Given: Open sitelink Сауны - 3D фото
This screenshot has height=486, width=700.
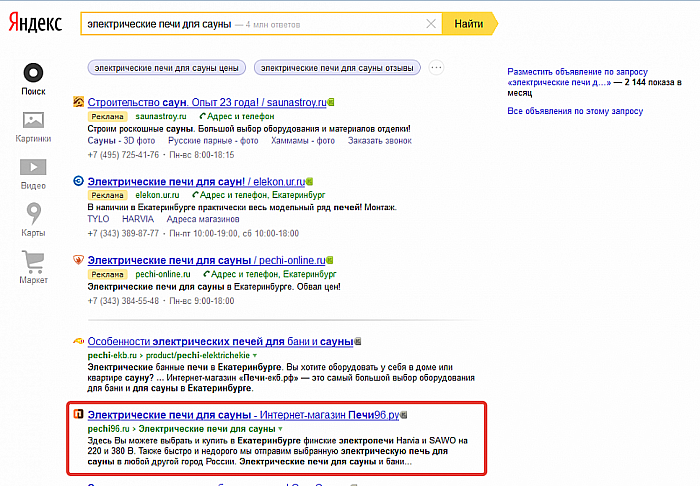Looking at the screenshot, I should click(121, 141).
